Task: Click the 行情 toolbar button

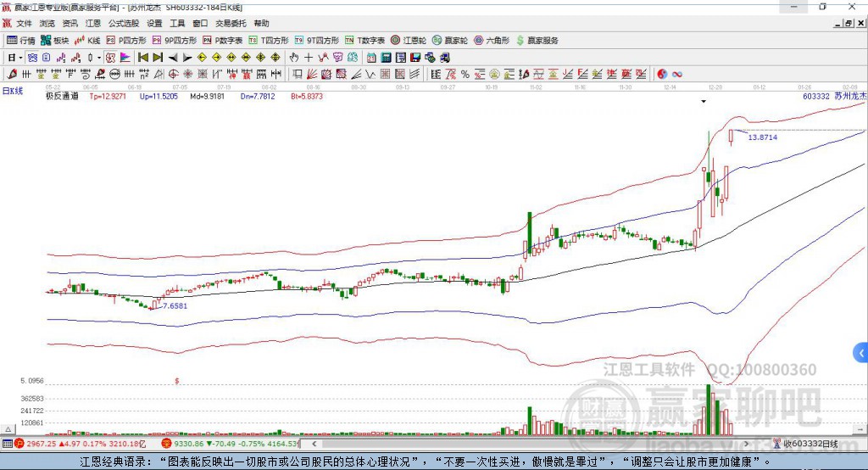Action: 21,41
